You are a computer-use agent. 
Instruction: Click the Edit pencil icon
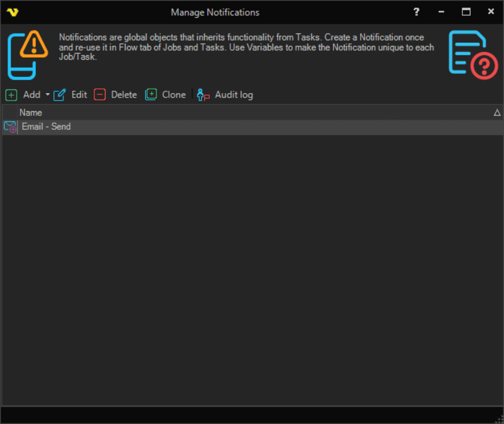coord(60,95)
